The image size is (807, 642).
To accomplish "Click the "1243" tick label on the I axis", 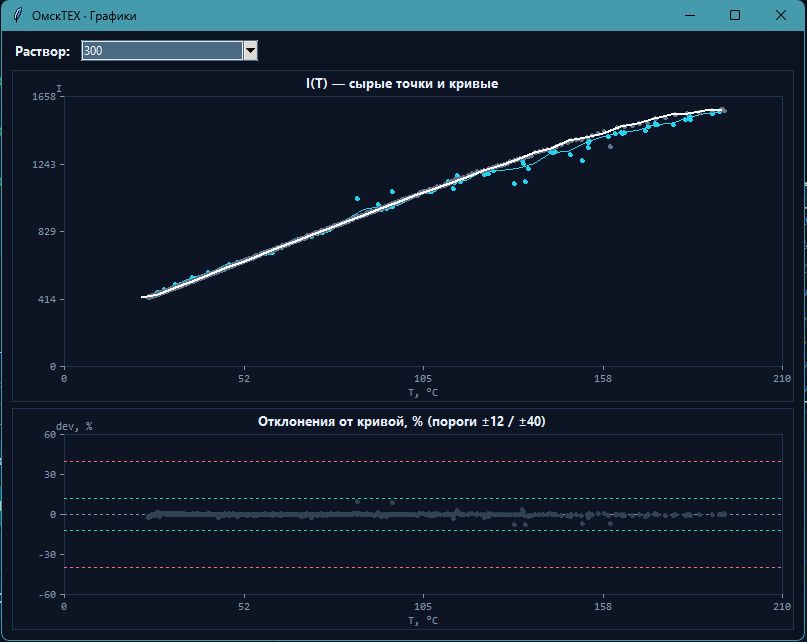I will point(44,164).
